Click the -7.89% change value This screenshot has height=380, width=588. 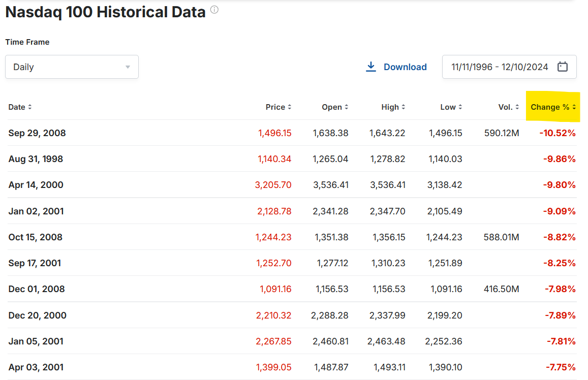click(x=560, y=315)
